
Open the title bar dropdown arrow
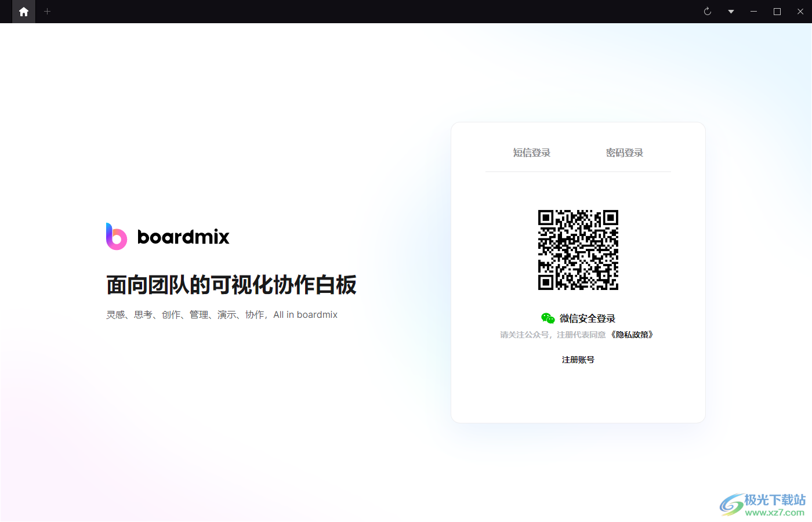click(731, 12)
